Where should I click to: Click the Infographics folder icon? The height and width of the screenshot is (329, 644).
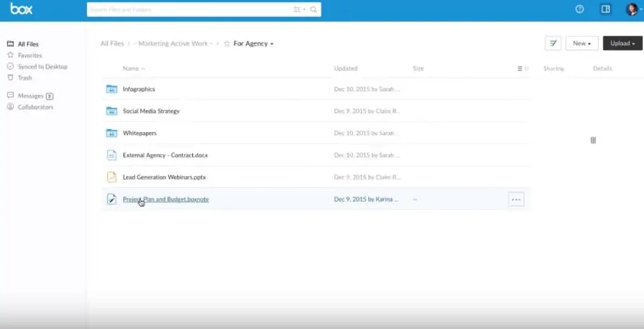(112, 89)
